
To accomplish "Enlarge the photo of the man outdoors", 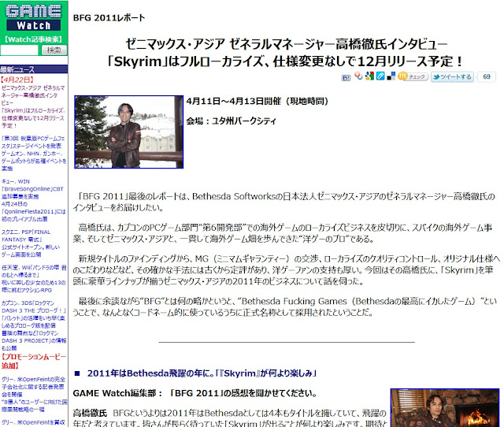I will coord(129,132).
